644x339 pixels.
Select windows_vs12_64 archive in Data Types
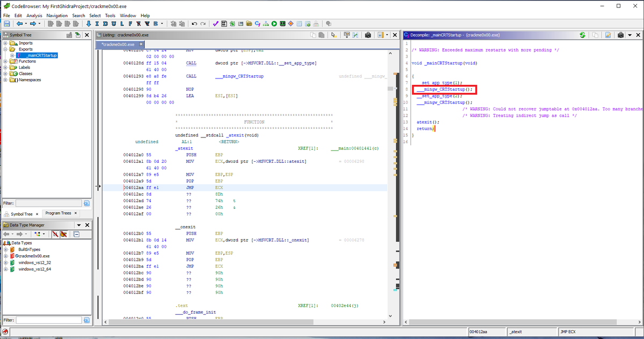pos(35,269)
